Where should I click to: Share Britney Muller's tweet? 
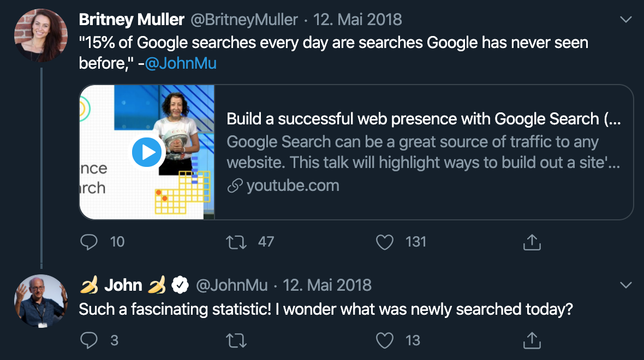click(532, 242)
